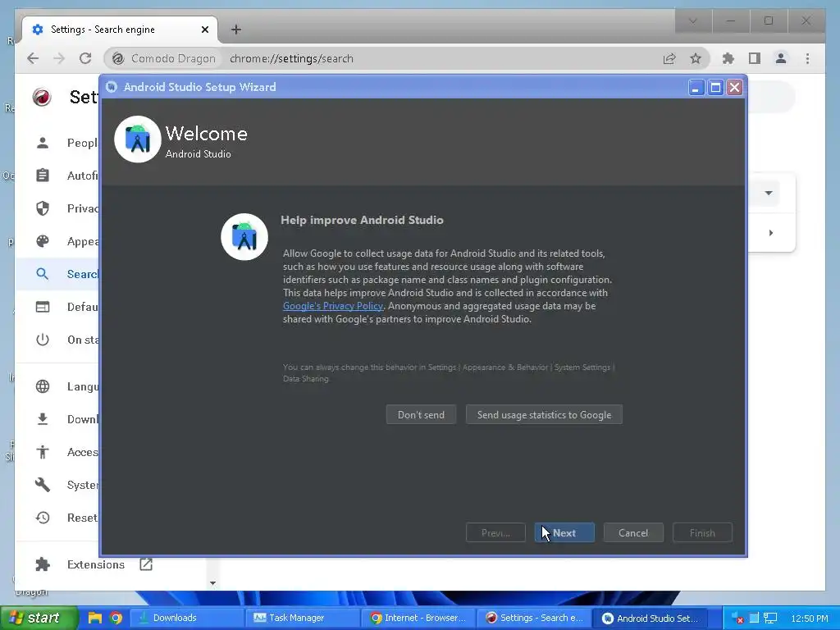The height and width of the screenshot is (630, 840).
Task: Click the address bar URL chrome://settings/search
Action: pos(291,58)
